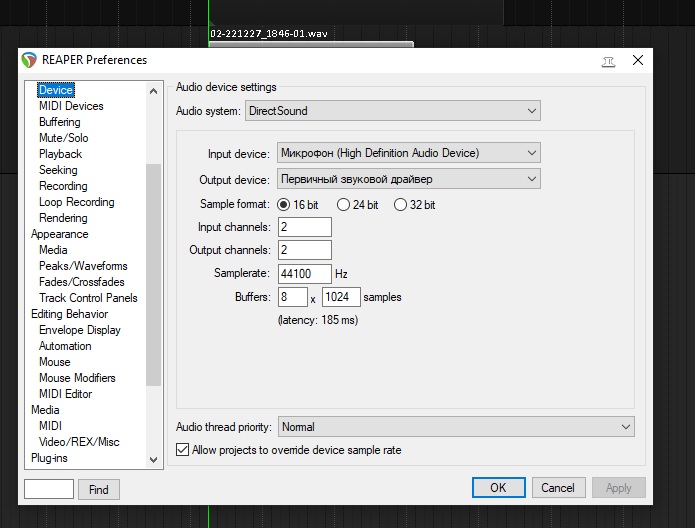Click scroll-down arrow of preferences tree

coord(153,460)
